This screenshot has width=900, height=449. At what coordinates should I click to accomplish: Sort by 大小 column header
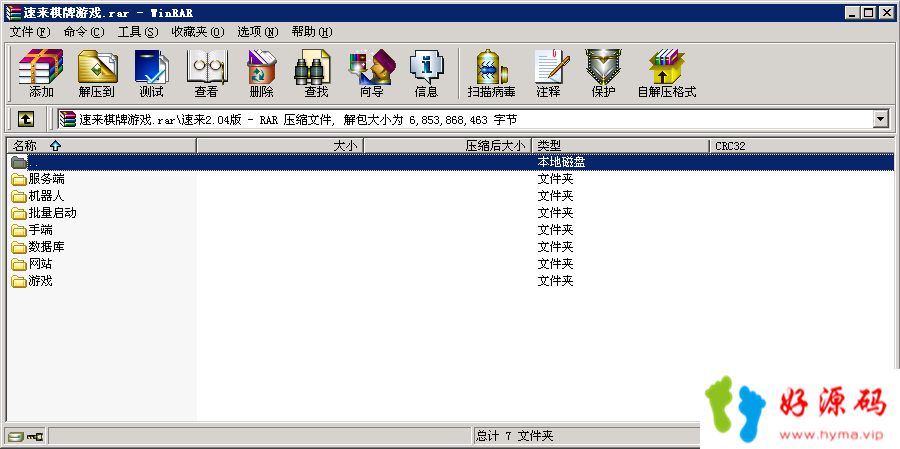(280, 146)
